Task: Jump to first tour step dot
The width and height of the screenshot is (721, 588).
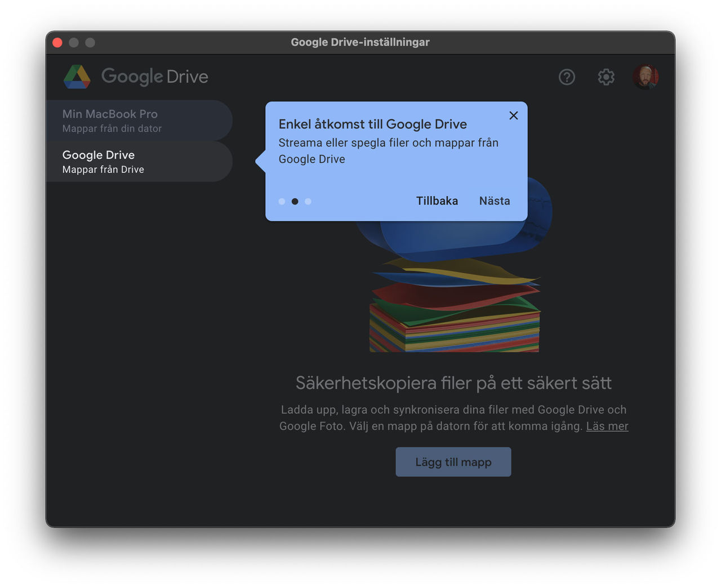Action: pos(282,202)
